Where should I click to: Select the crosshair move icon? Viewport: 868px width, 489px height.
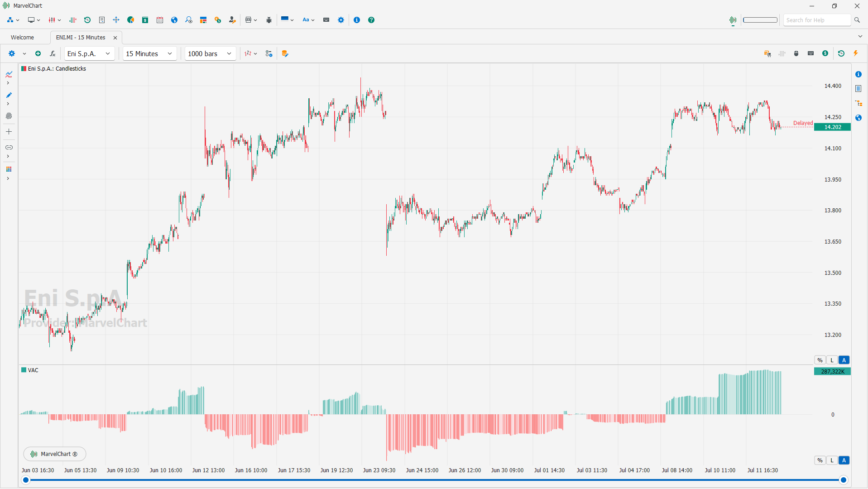(x=116, y=20)
